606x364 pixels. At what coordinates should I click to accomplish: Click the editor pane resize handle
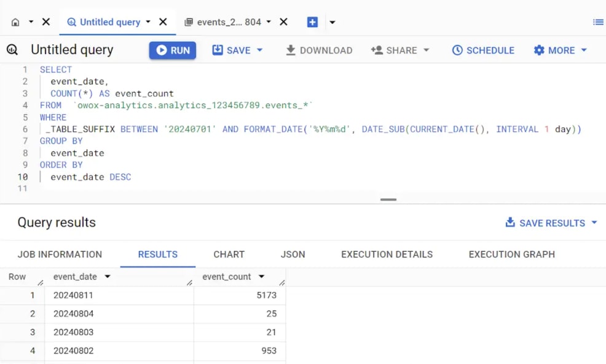[x=388, y=199]
